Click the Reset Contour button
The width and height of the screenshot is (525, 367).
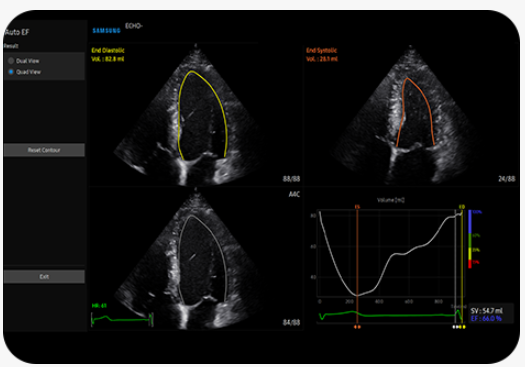coord(44,150)
